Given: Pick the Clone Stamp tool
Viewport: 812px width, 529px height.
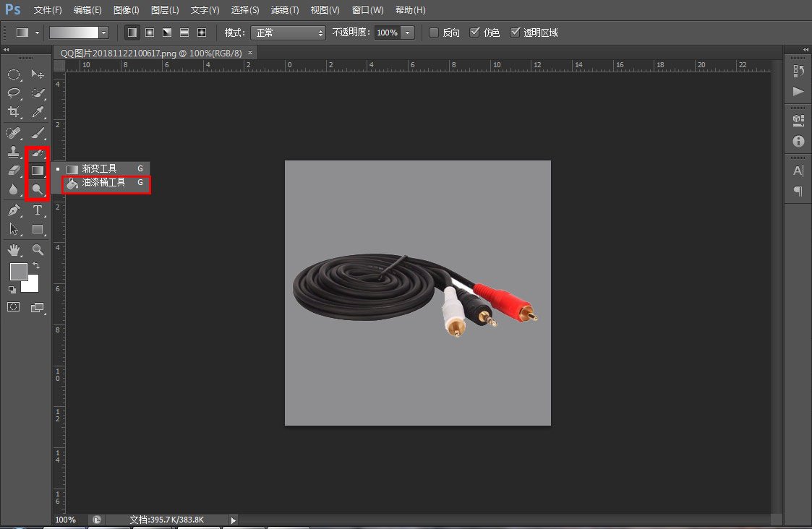Looking at the screenshot, I should click(x=14, y=152).
